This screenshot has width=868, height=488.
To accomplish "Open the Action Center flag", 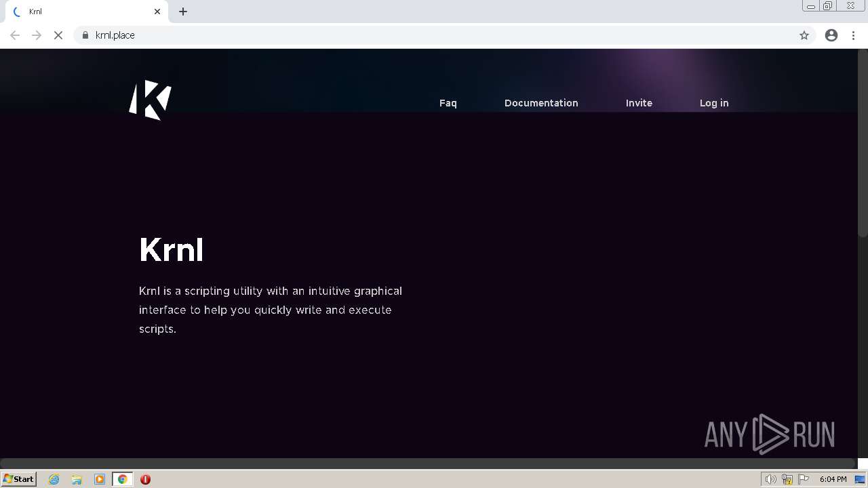I will [804, 479].
